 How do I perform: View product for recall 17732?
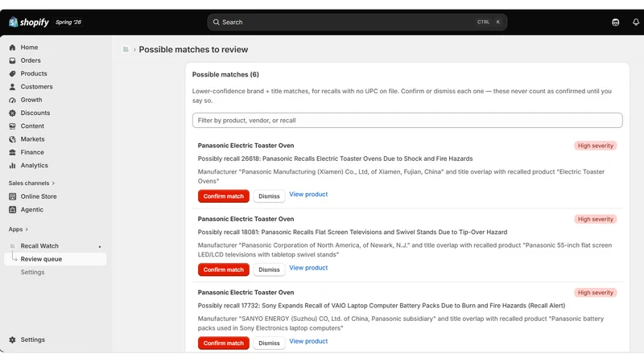tap(308, 341)
